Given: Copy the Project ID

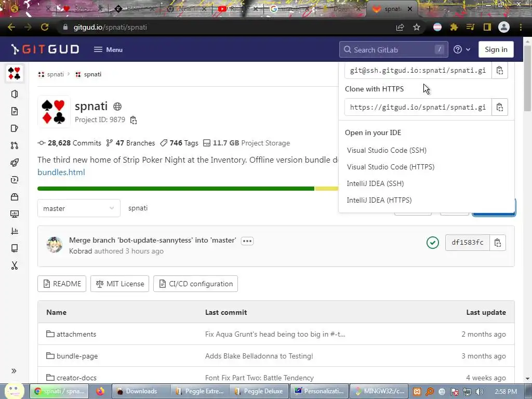Looking at the screenshot, I should [x=134, y=120].
